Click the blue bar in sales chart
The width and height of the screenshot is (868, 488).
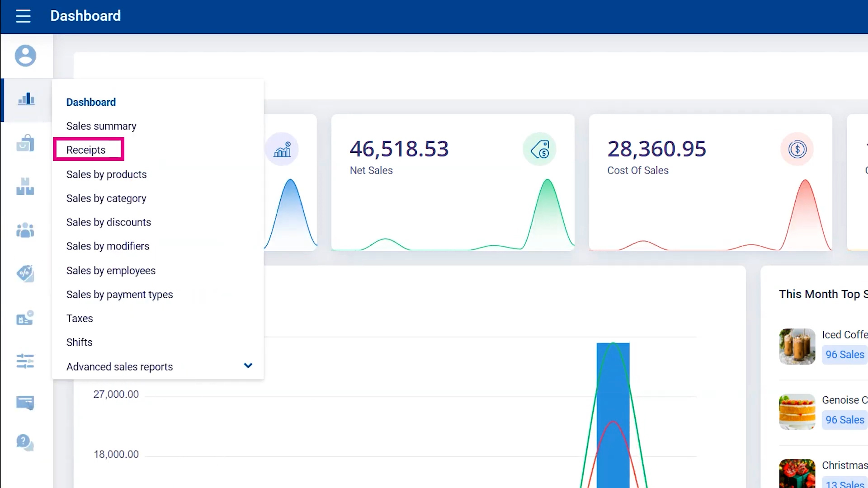coord(613,416)
